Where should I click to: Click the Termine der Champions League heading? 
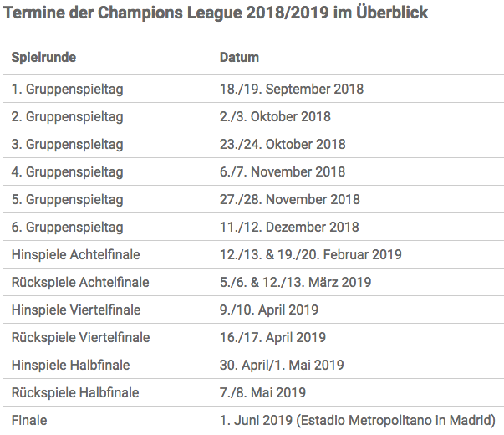pyautogui.click(x=216, y=13)
